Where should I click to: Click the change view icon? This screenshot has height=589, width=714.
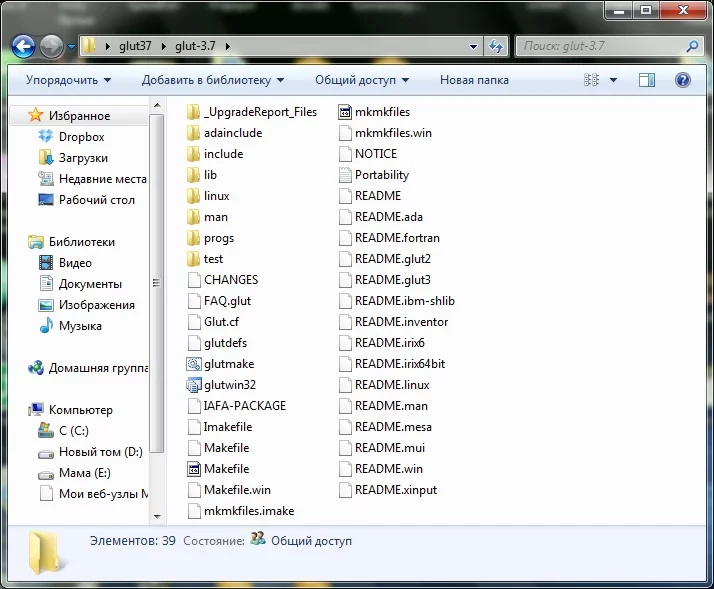(x=591, y=80)
